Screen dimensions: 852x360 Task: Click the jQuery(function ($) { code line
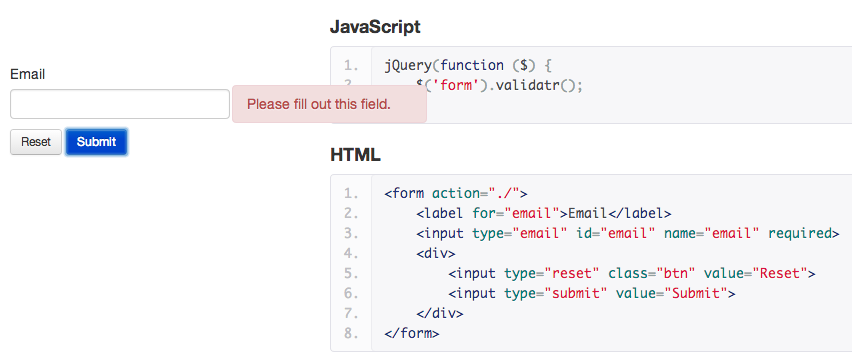click(x=468, y=66)
